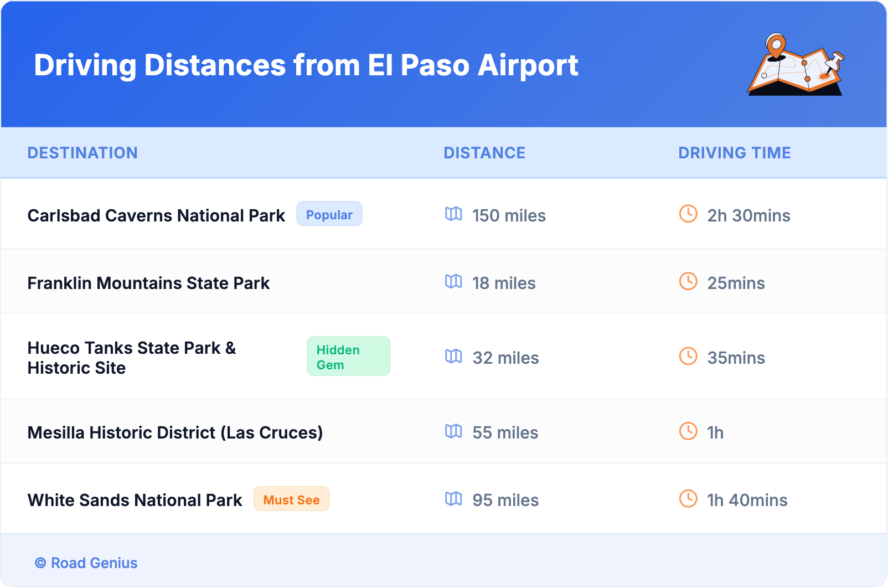888x588 pixels.
Task: Click the map icon beside 55 miles
Action: pyautogui.click(x=453, y=431)
